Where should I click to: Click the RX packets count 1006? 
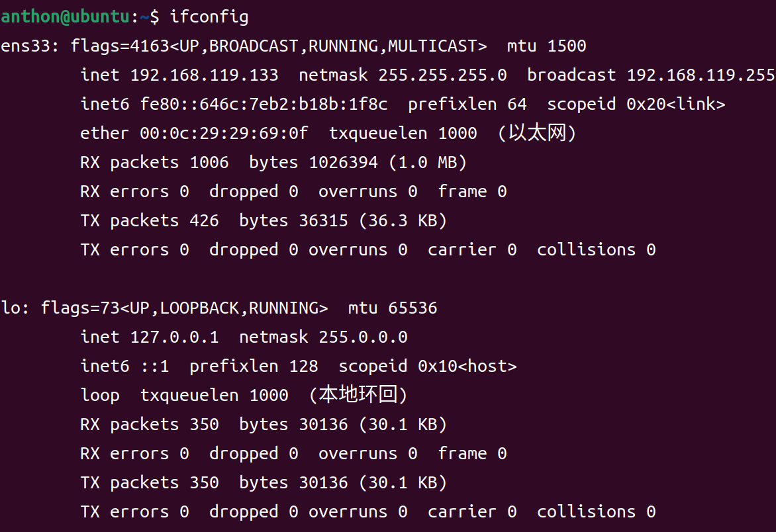[x=209, y=163]
